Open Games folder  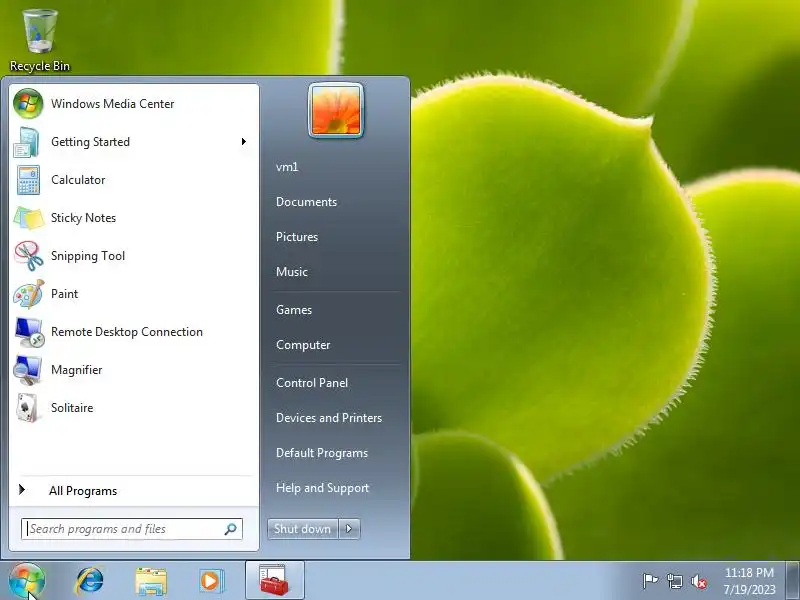[x=294, y=310]
